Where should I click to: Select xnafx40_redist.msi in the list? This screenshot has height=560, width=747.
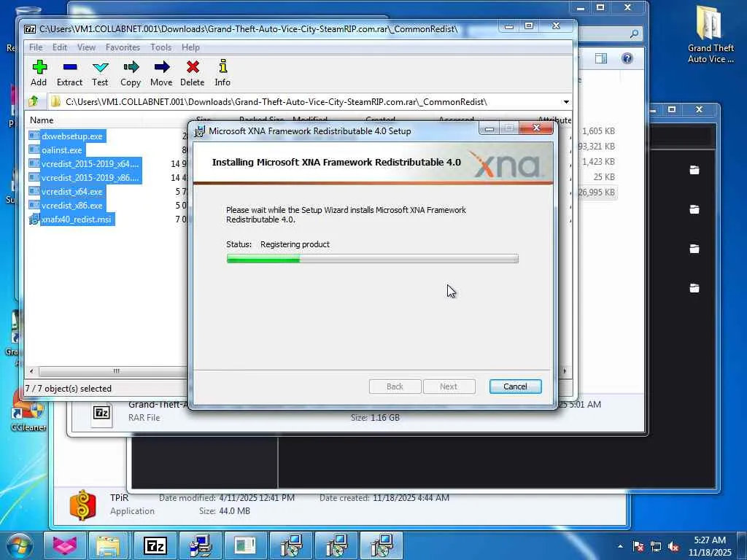tap(76, 219)
